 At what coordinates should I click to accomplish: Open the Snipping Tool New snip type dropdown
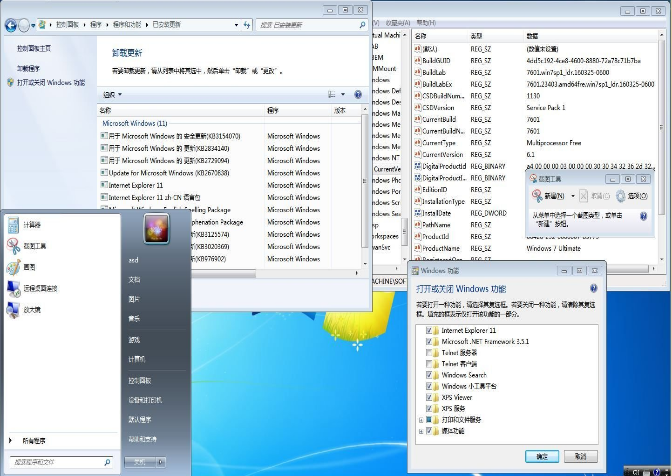click(573, 196)
